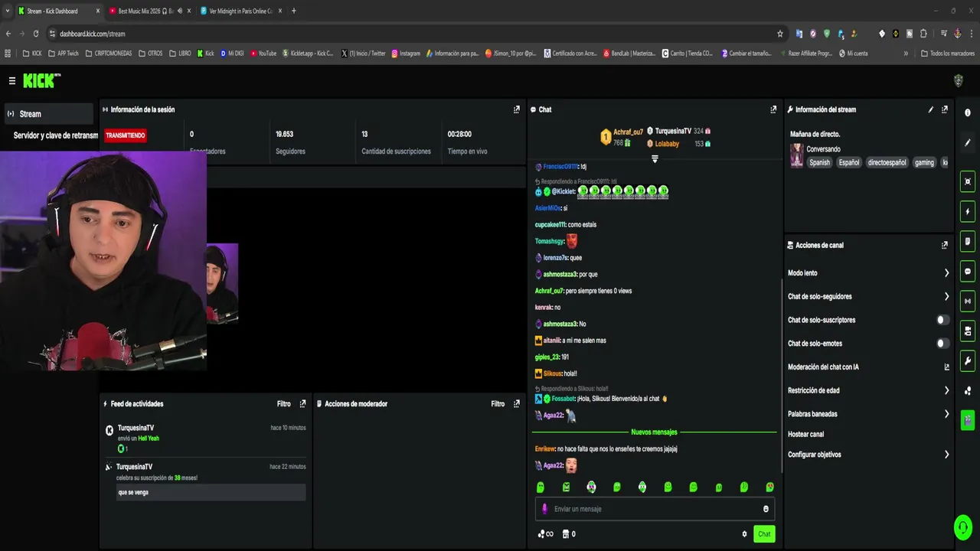980x551 pixels.
Task: Pop out the Información del stream panel
Action: pyautogui.click(x=945, y=109)
